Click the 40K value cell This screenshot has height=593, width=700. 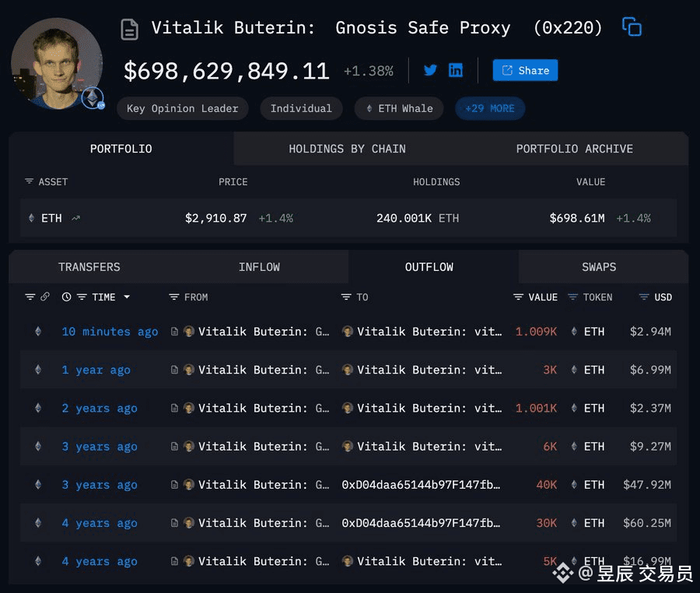[x=547, y=485]
